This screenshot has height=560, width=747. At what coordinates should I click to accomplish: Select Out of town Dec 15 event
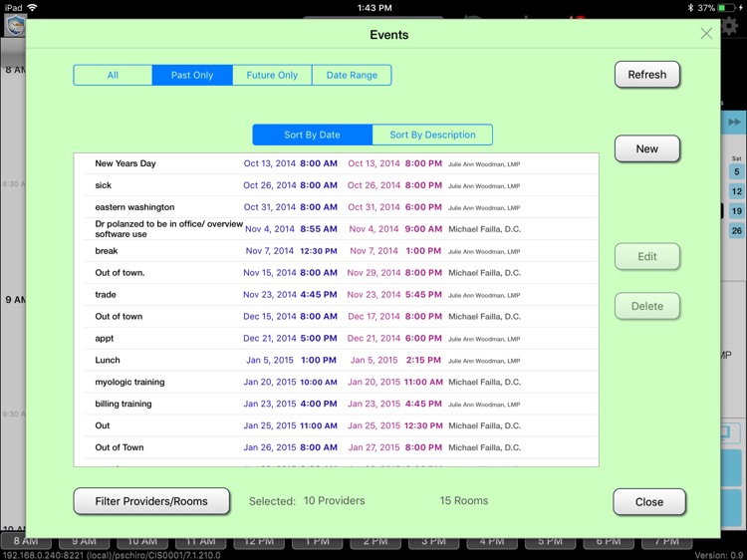(336, 317)
